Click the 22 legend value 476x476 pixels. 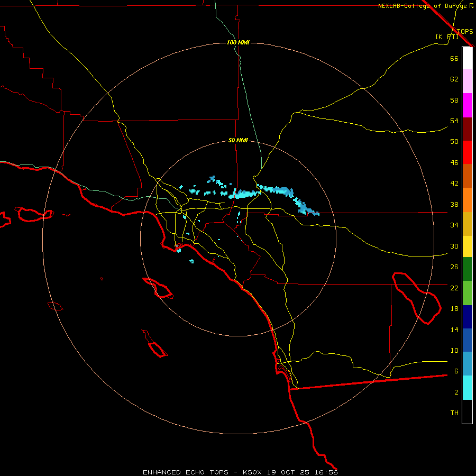pyautogui.click(x=454, y=288)
